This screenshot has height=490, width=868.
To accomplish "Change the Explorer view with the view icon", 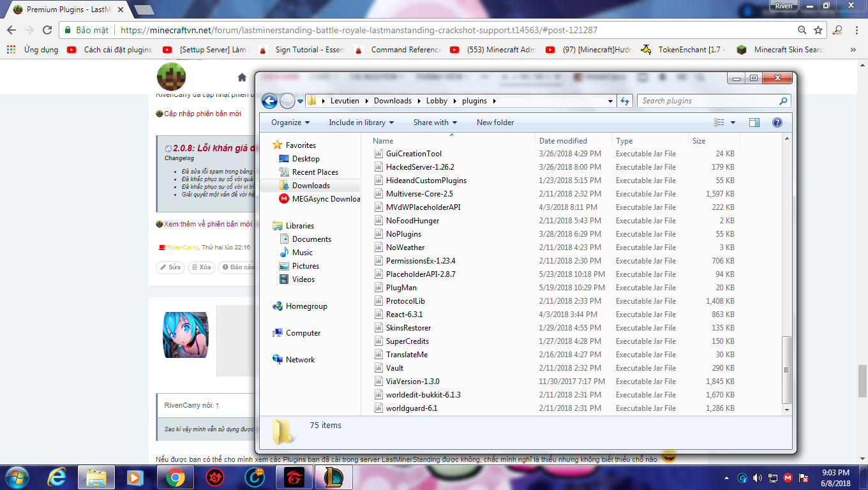I will (x=719, y=122).
